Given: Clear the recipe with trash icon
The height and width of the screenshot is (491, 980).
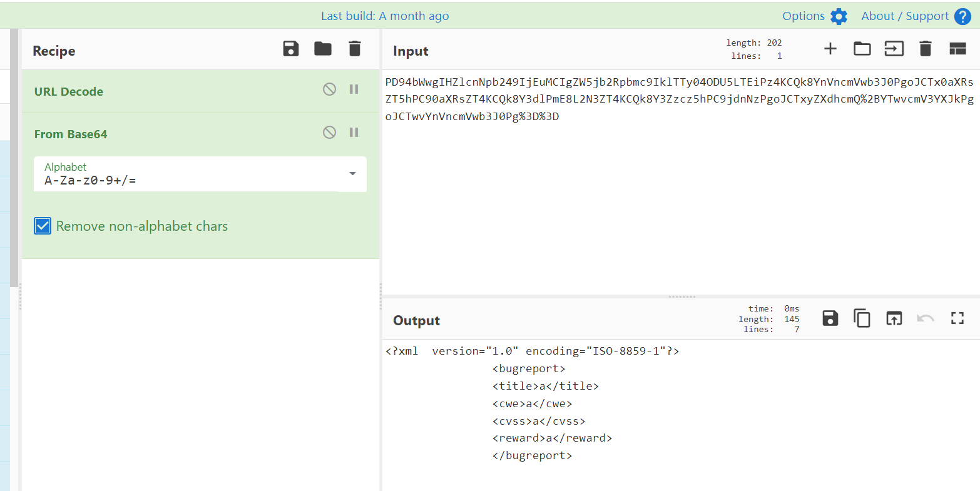Looking at the screenshot, I should click(x=355, y=49).
